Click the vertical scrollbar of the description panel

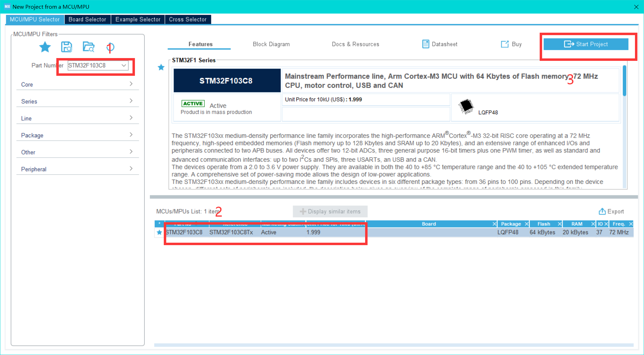click(x=625, y=81)
